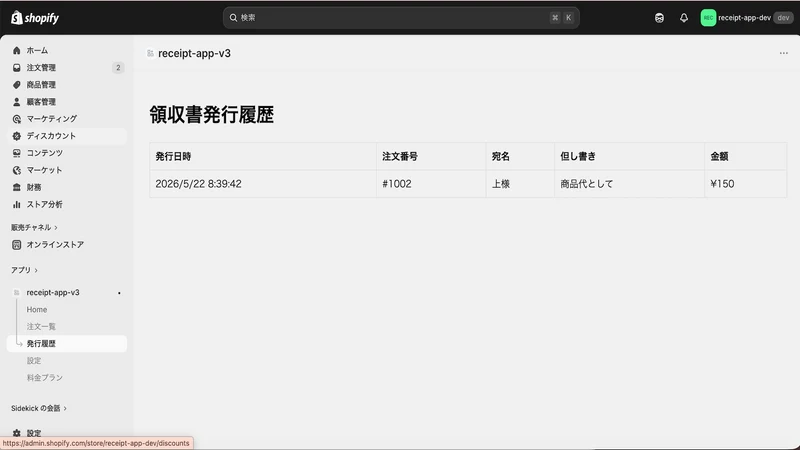Open 設定 under receipt-app-v3

(34, 361)
